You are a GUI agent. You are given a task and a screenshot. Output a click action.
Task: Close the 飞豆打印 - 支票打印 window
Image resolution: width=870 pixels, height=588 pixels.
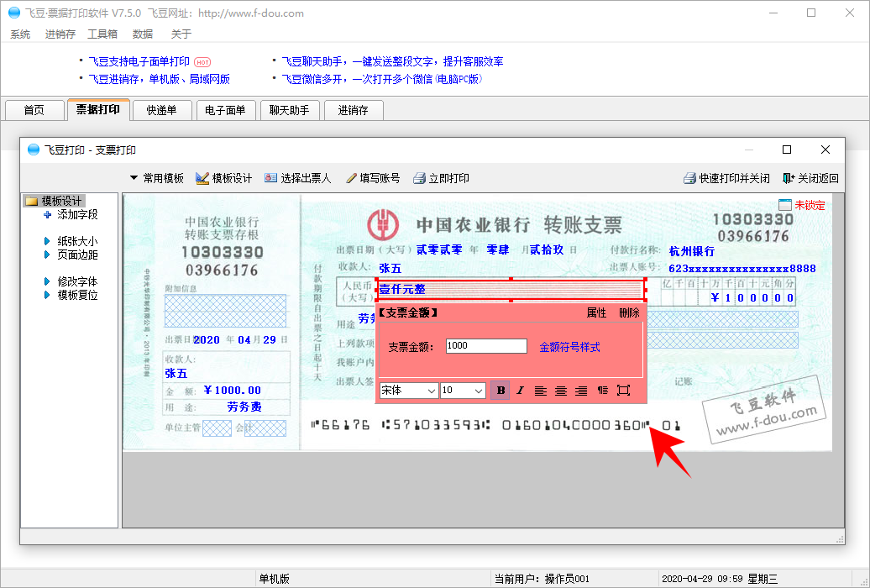click(x=825, y=150)
